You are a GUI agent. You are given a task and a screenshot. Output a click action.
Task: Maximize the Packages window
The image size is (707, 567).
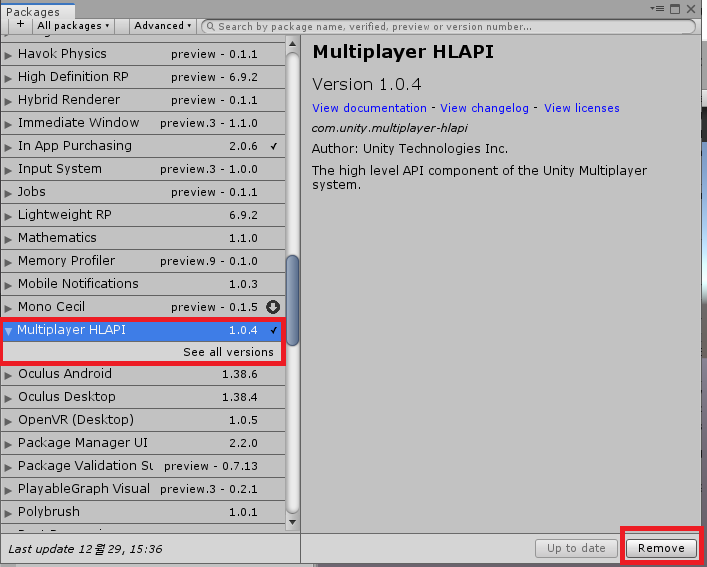[x=675, y=9]
